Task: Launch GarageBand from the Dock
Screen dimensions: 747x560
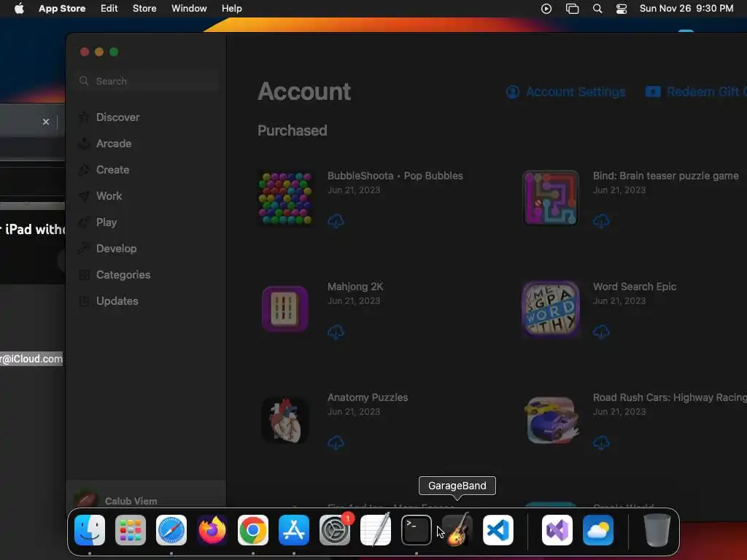Action: pyautogui.click(x=457, y=530)
